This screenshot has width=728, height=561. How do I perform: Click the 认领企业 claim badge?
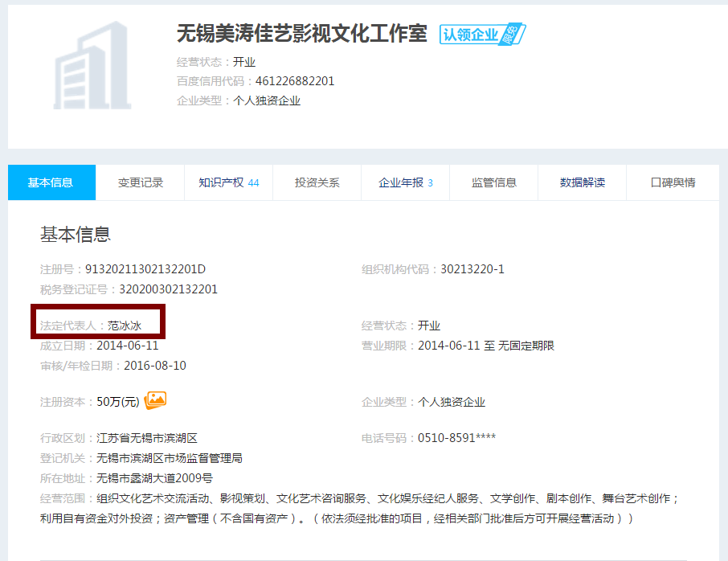[x=482, y=35]
